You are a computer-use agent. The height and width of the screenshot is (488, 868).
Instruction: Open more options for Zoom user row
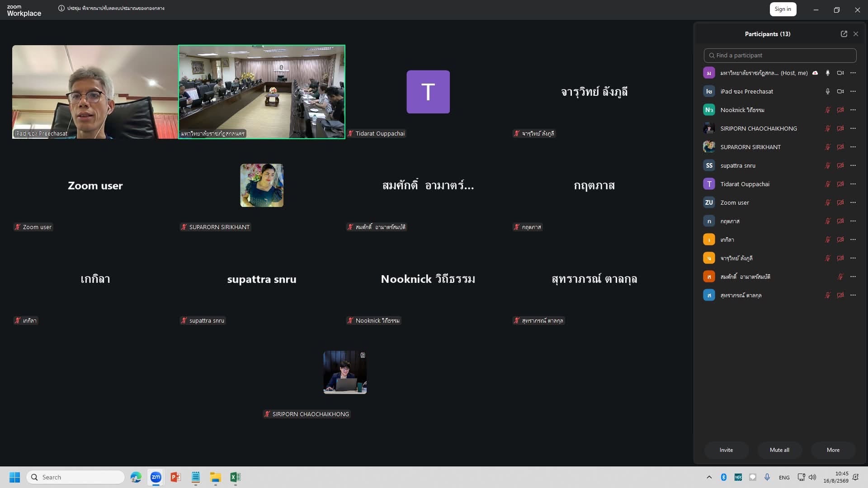point(853,202)
